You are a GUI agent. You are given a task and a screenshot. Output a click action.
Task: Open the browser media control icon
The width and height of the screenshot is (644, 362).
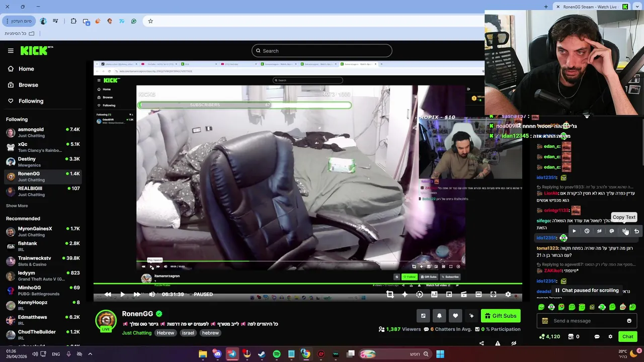[55, 21]
